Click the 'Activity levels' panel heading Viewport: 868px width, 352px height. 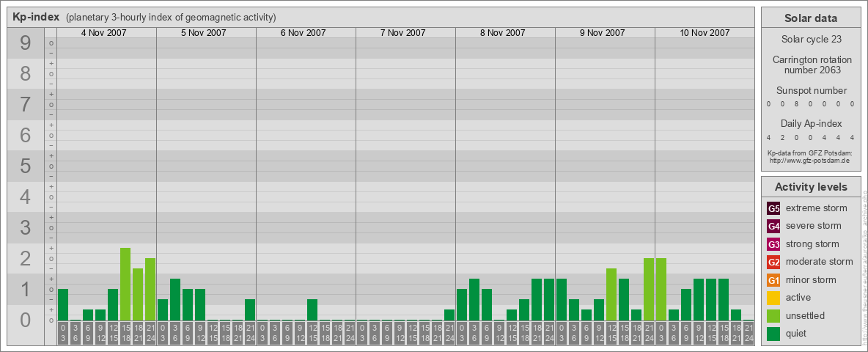point(810,187)
